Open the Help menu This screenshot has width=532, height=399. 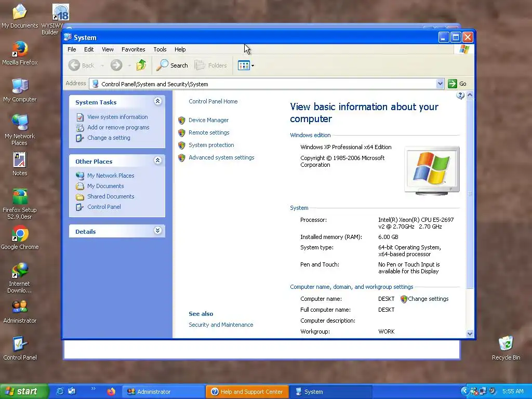tap(180, 49)
